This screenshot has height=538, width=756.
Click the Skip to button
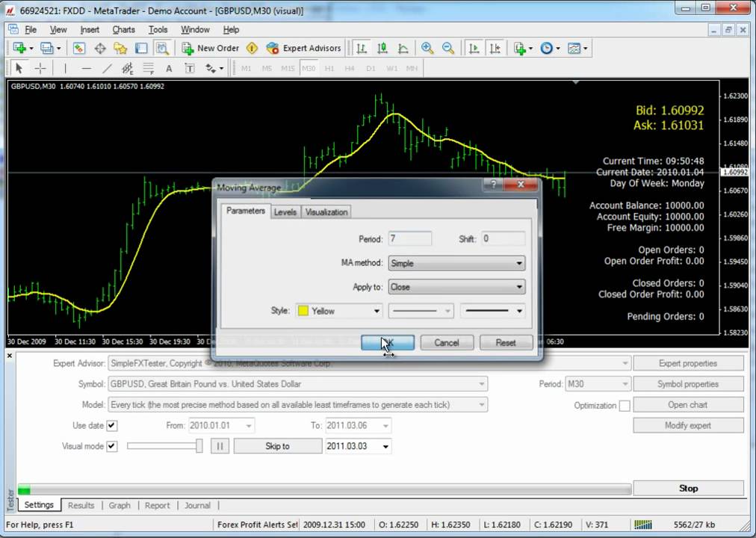click(278, 446)
